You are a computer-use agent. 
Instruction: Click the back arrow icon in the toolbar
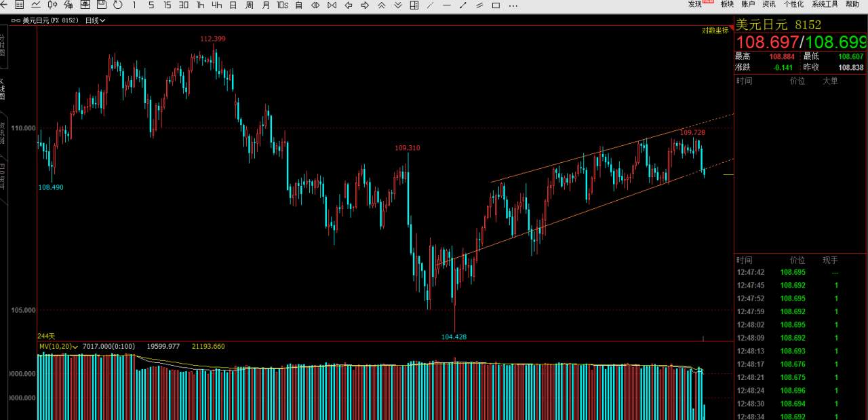pyautogui.click(x=4, y=5)
